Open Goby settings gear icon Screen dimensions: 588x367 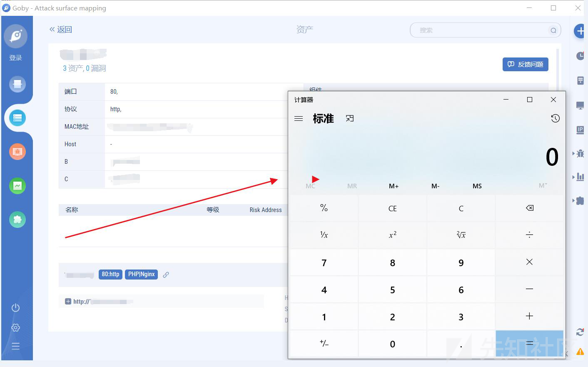click(16, 327)
